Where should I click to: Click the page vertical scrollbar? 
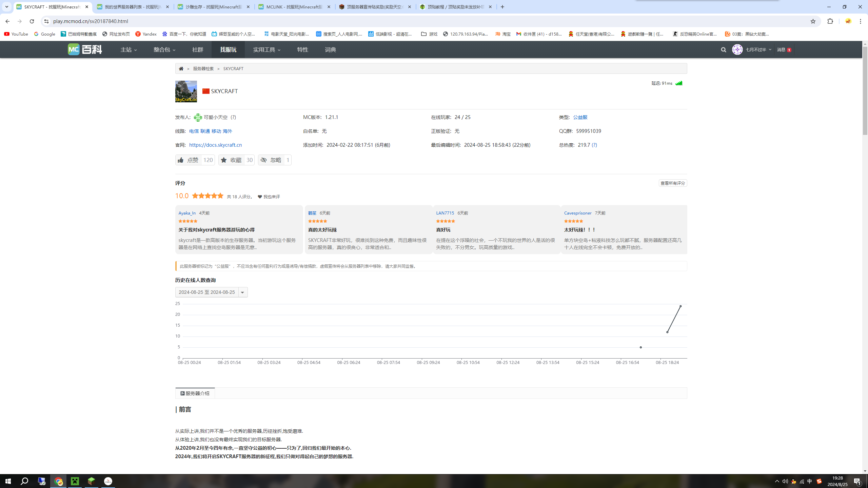coord(865,91)
